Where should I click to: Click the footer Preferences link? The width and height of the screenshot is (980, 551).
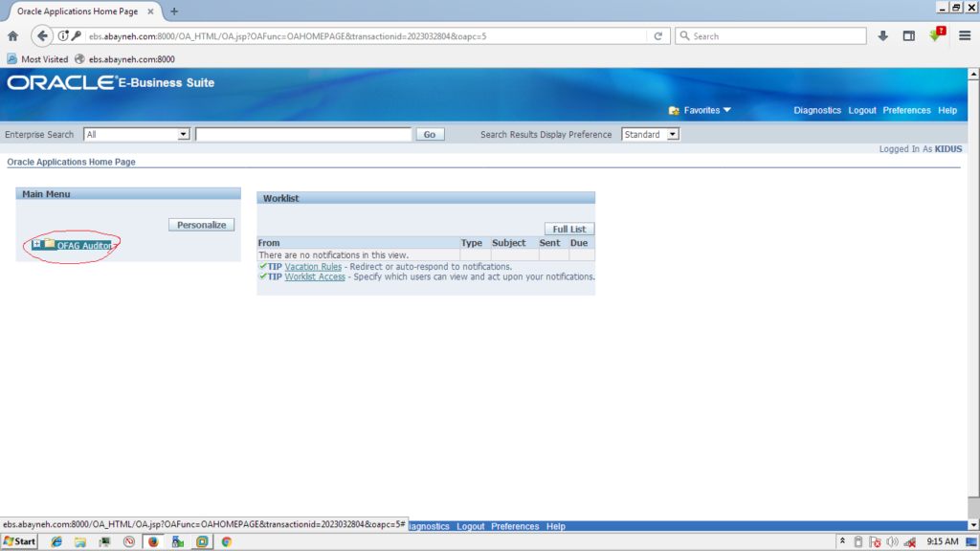(515, 527)
